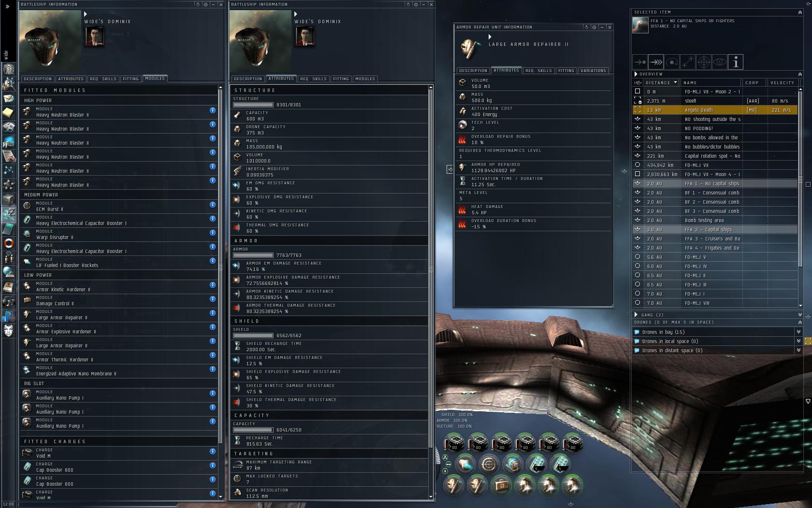Select Angelo Death in the overview
812x508 pixels.
tap(715, 110)
